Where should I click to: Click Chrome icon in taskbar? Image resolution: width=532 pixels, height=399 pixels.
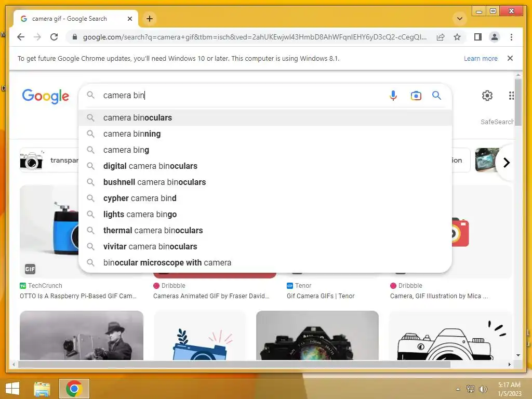pyautogui.click(x=74, y=389)
